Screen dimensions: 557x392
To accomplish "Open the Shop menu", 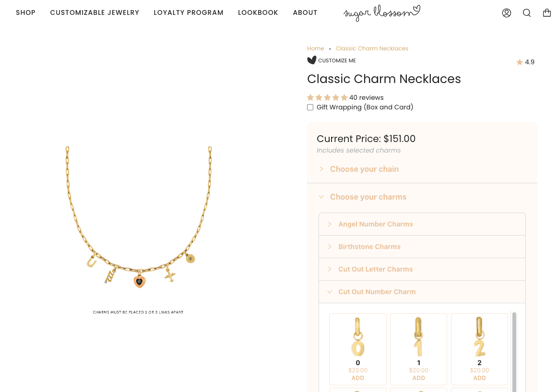I will click(25, 12).
